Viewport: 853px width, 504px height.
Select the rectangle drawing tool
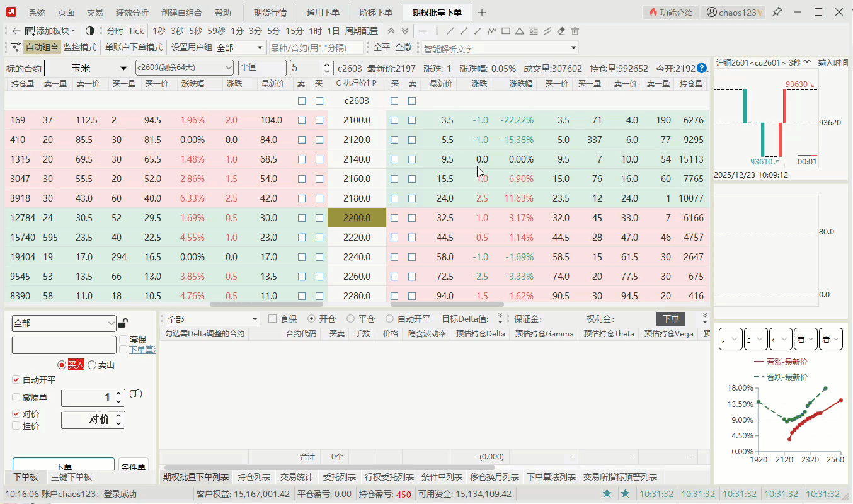coord(506,31)
